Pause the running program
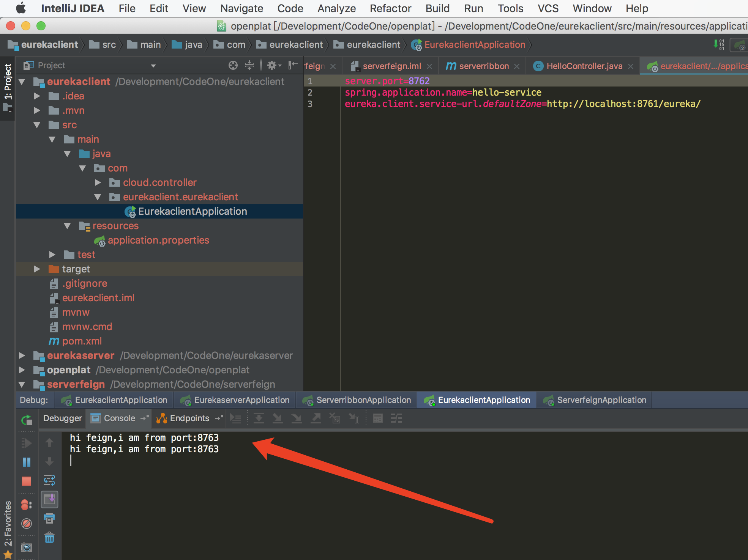 (x=27, y=462)
